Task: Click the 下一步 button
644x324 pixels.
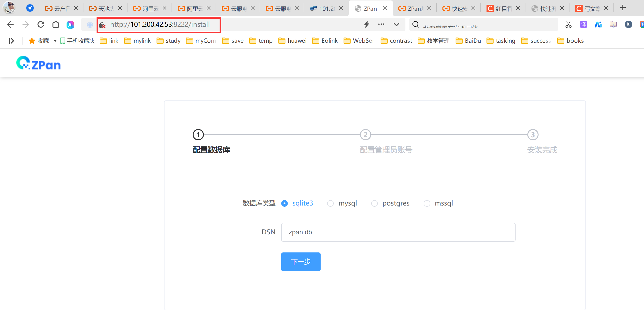Action: pos(300,262)
